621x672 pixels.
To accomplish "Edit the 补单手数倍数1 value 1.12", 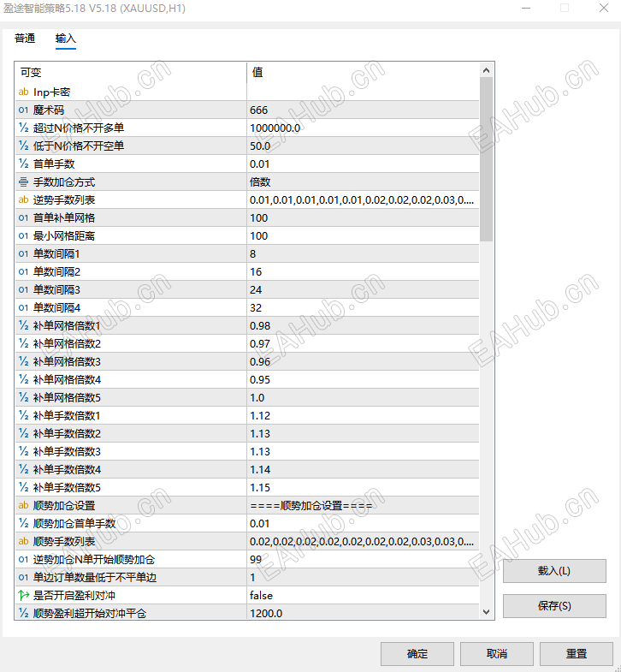I will [364, 416].
